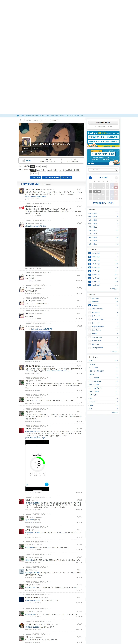
Task: Select May 14 in the calendar
Action: point(99,191)
